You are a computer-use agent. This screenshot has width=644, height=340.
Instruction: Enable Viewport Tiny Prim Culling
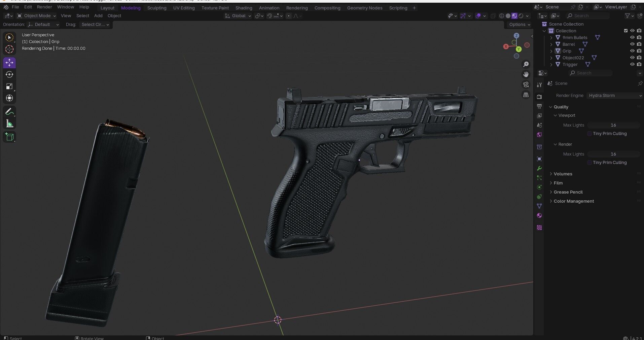pyautogui.click(x=589, y=134)
